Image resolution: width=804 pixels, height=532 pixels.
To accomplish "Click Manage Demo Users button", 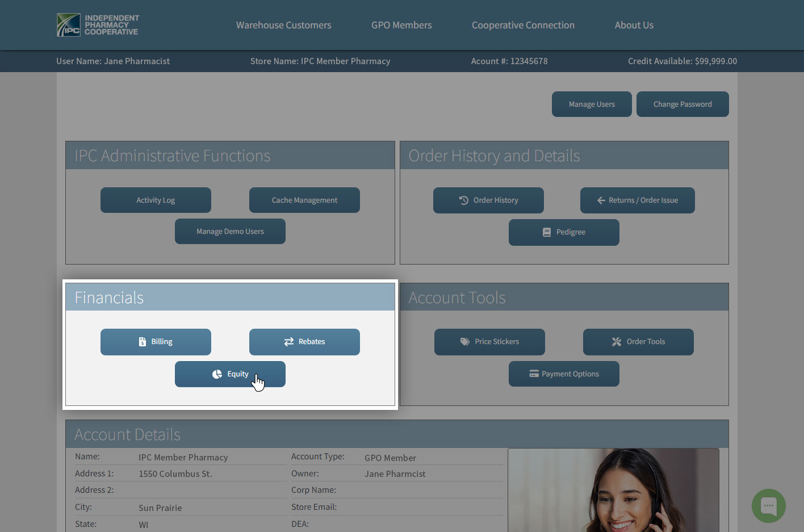I will tap(230, 232).
